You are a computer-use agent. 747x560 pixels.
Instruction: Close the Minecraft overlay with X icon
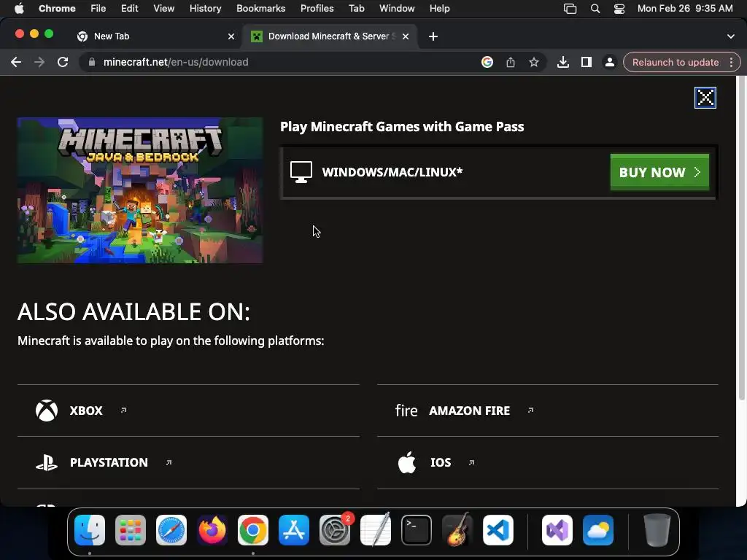pyautogui.click(x=705, y=98)
